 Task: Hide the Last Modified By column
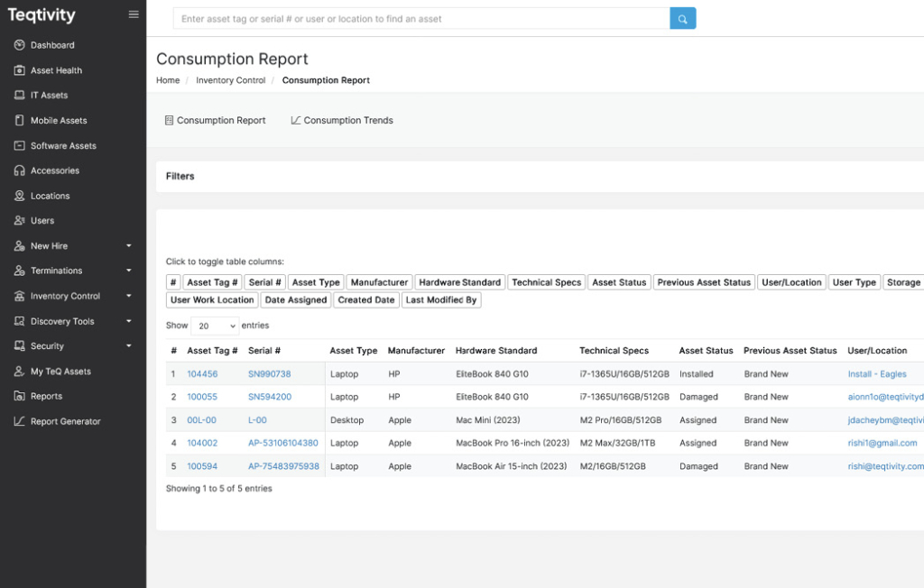(441, 300)
